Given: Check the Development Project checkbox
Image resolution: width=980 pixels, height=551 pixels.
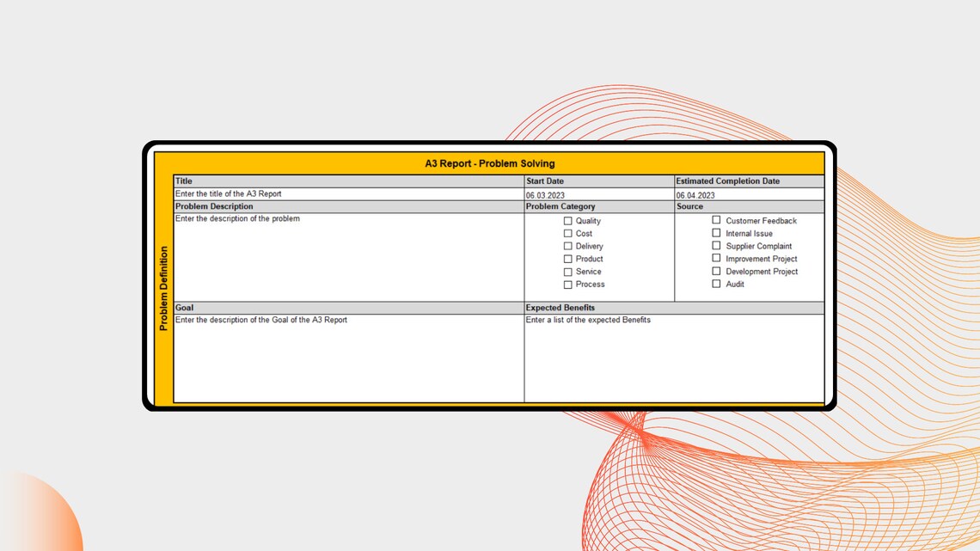Looking at the screenshot, I should coord(716,270).
